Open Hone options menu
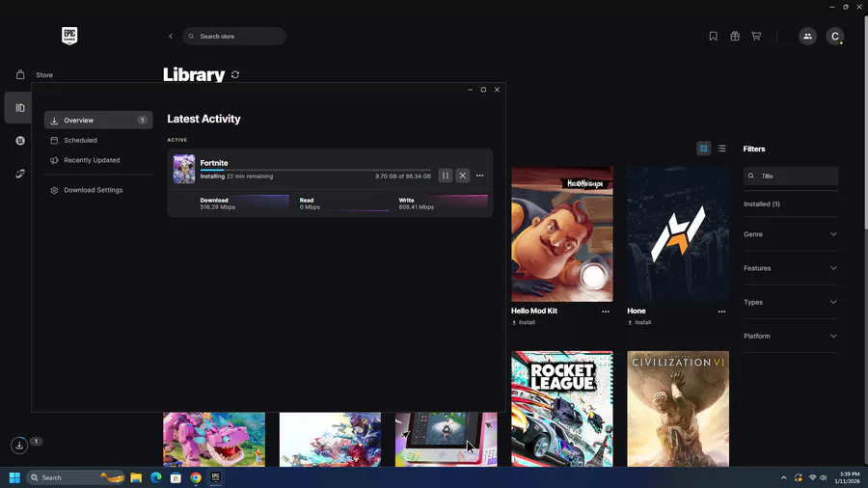This screenshot has height=488, width=868. point(721,312)
